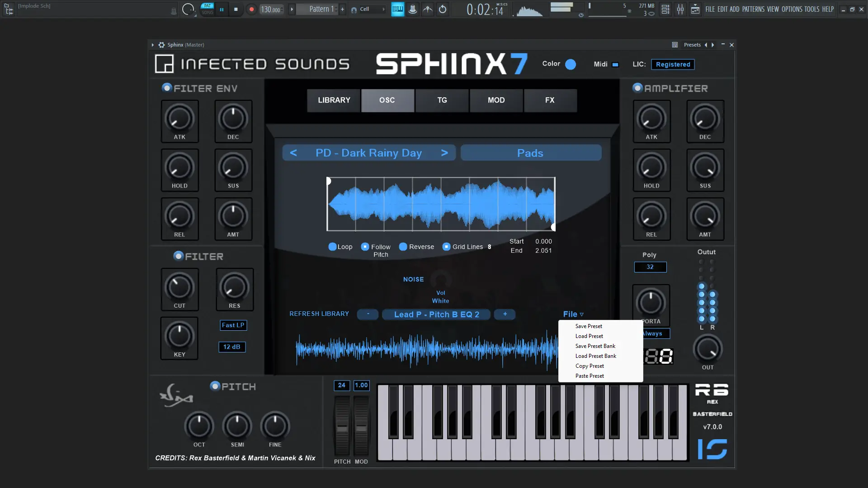Select next sample with > arrow

click(x=444, y=153)
